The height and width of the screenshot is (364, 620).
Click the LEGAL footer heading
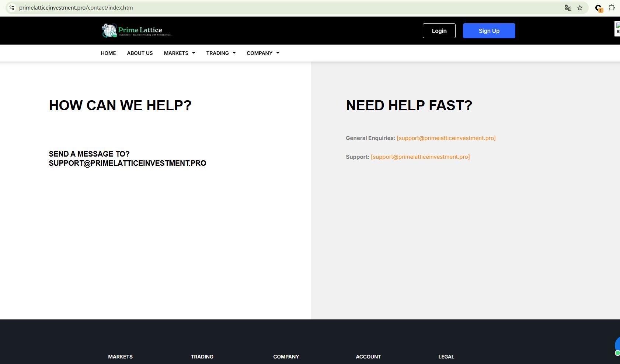(446, 357)
